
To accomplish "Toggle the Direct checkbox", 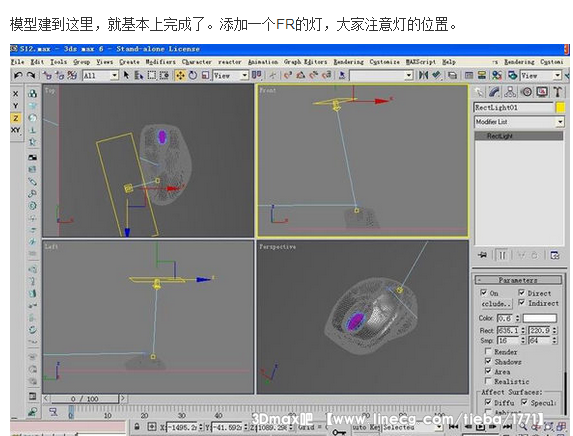I will click(521, 293).
